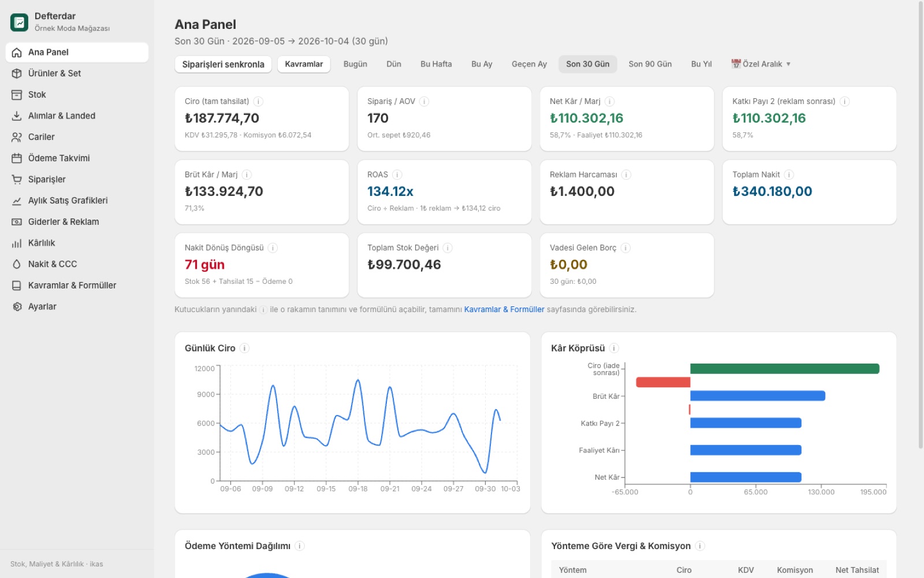This screenshot has height=578, width=924.
Task: Click the Siparişleri senkronla button
Action: click(x=223, y=64)
